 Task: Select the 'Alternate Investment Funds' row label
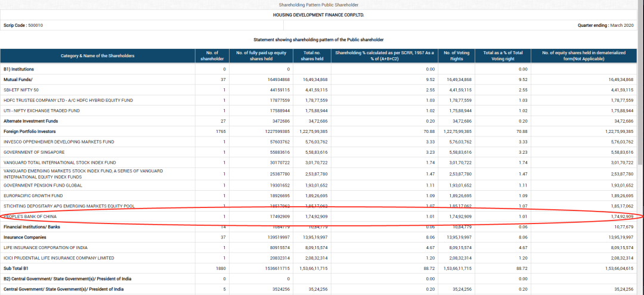tap(31, 121)
